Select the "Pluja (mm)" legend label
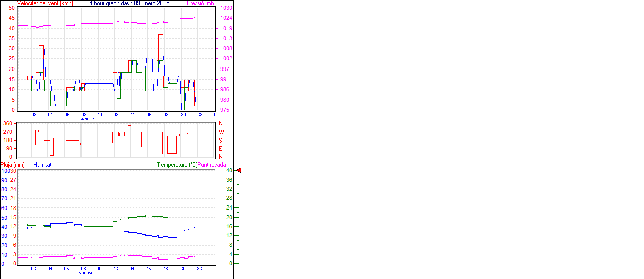This screenshot has height=279, width=644. [x=13, y=165]
